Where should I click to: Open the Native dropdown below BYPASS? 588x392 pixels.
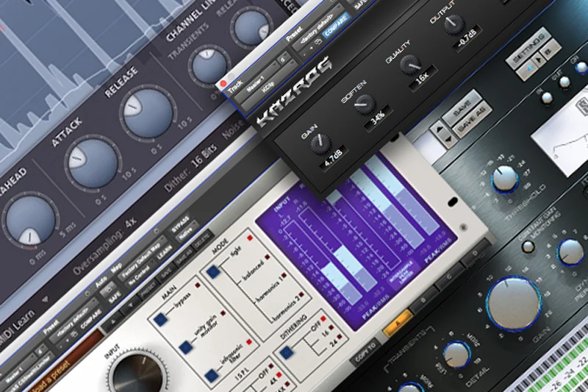[x=187, y=232]
